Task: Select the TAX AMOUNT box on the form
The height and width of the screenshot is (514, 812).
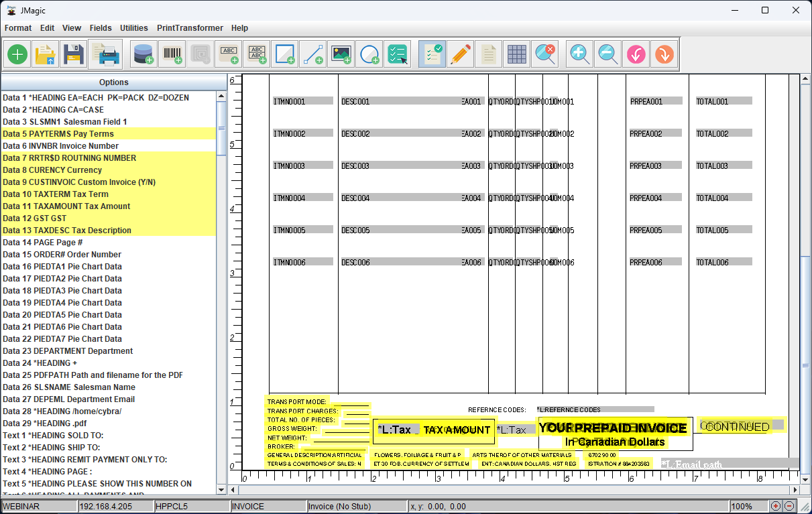Action: point(434,430)
